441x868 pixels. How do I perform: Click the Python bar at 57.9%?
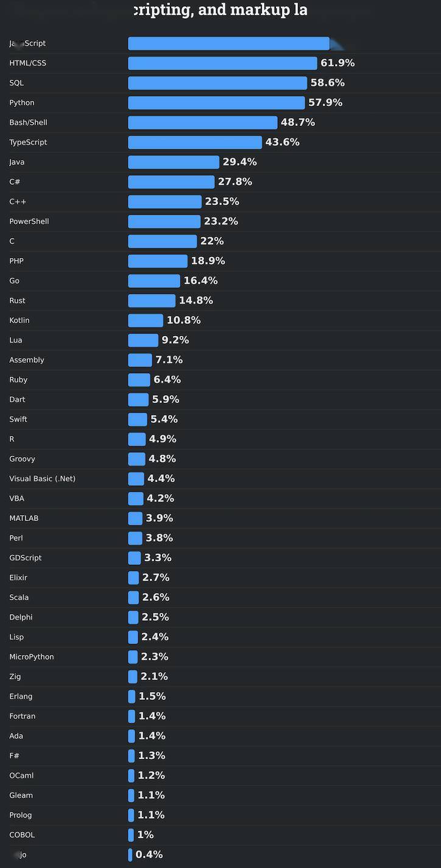[x=216, y=103]
